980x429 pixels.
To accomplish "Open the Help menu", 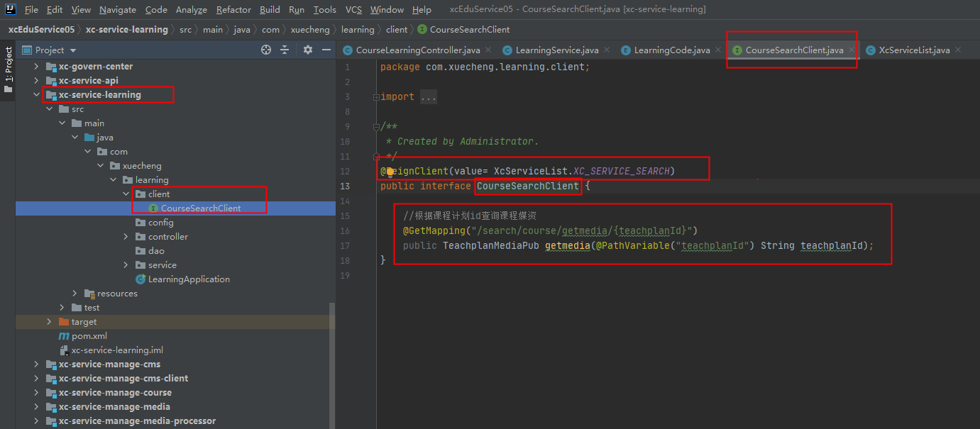I will 422,10.
